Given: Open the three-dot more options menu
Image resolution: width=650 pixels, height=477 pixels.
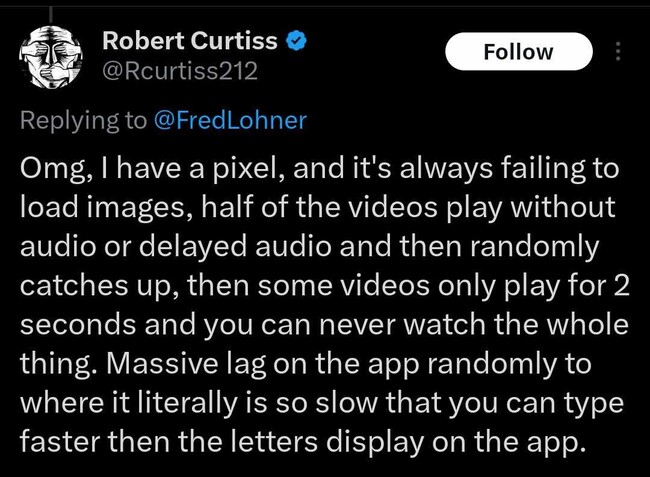Looking at the screenshot, I should click(x=618, y=51).
